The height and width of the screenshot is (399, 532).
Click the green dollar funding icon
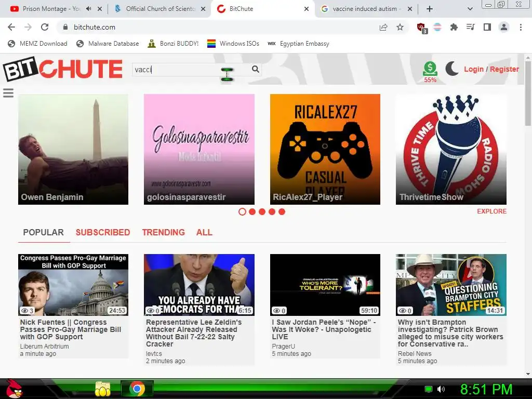click(x=430, y=69)
